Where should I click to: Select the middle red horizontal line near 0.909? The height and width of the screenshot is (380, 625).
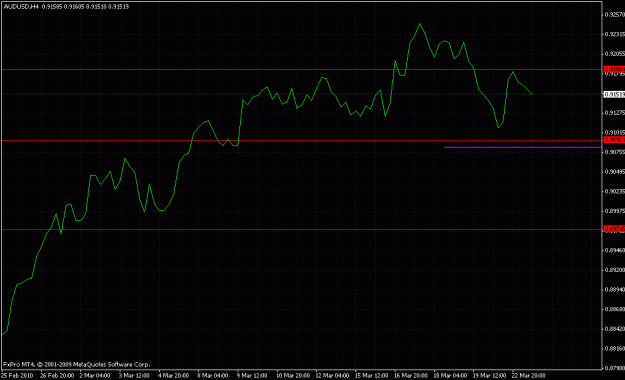pyautogui.click(x=301, y=140)
